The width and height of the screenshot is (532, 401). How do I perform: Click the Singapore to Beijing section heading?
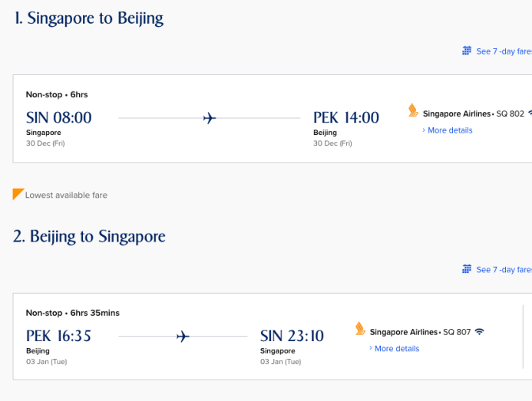(88, 18)
